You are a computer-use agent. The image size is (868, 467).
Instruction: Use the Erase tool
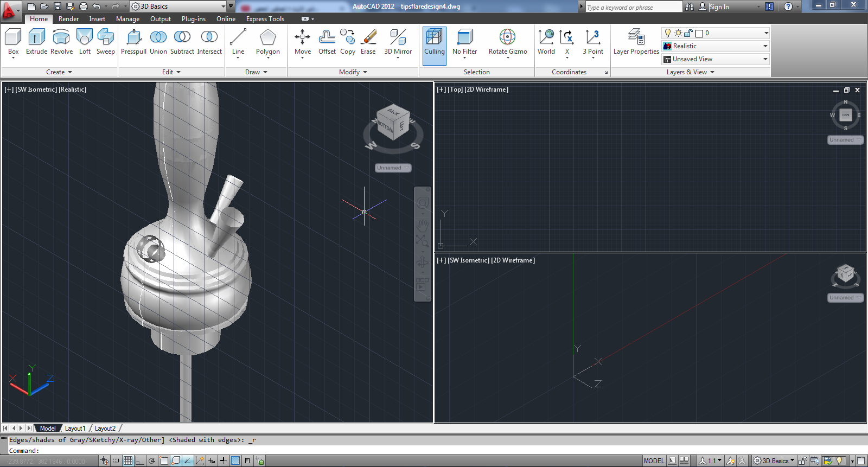click(368, 42)
